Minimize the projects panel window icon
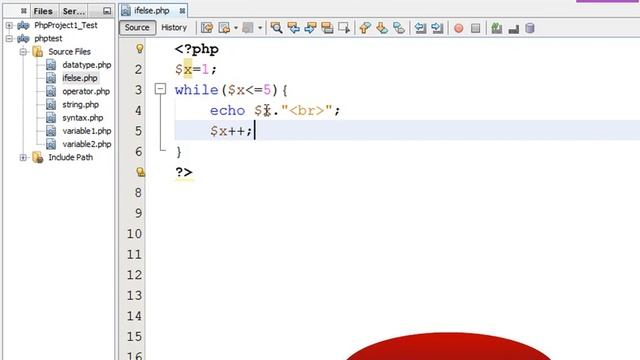Screen dimensions: 640x360 (107, 11)
